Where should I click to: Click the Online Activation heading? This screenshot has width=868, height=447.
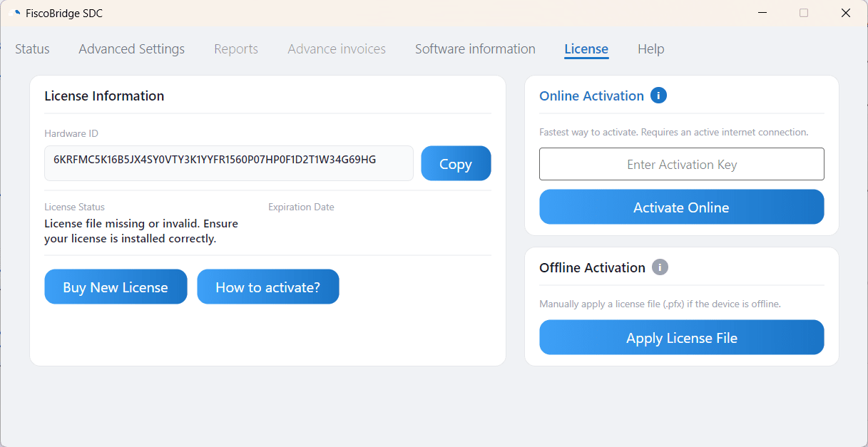tap(591, 96)
